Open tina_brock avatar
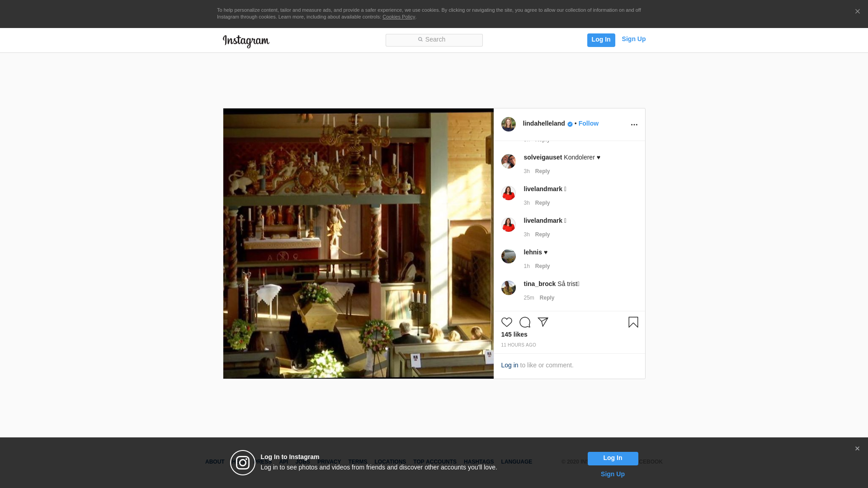This screenshot has height=488, width=868. pos(508,288)
